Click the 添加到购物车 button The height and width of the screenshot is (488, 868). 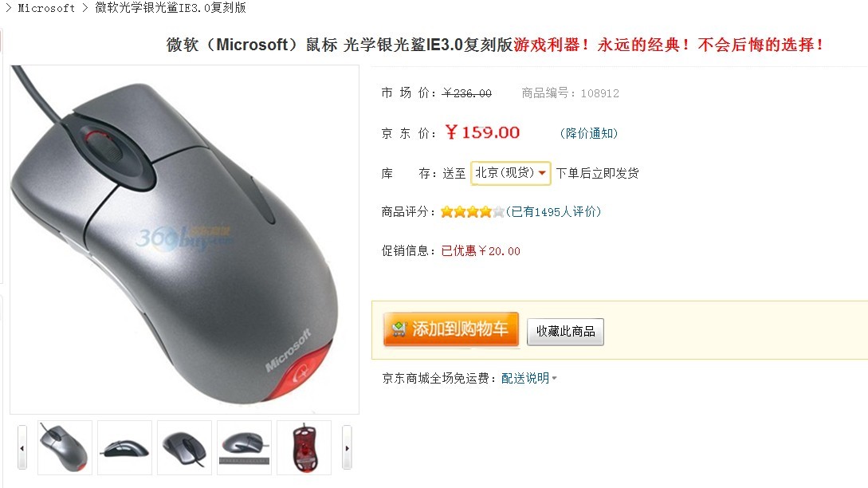pos(450,329)
